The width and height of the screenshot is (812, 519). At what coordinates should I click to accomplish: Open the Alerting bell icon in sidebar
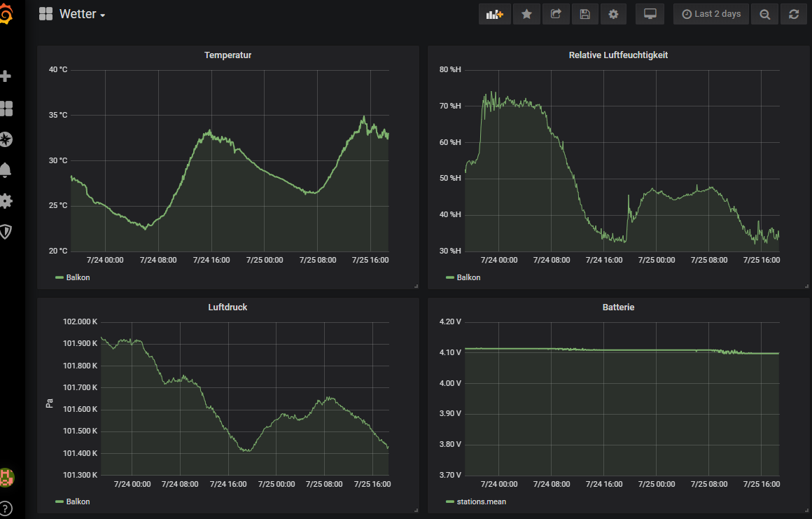point(5,170)
